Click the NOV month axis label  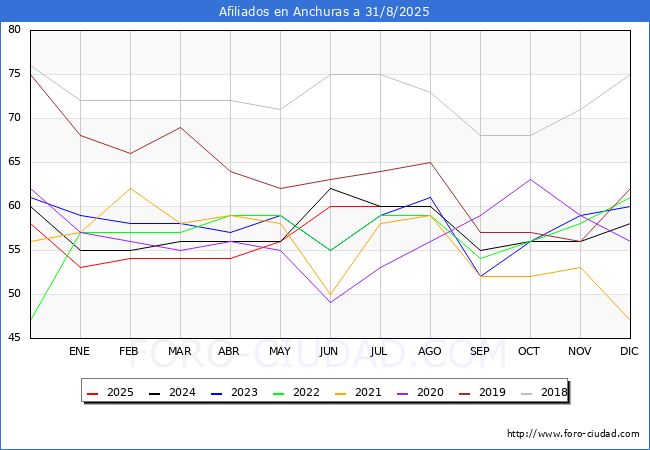click(580, 351)
